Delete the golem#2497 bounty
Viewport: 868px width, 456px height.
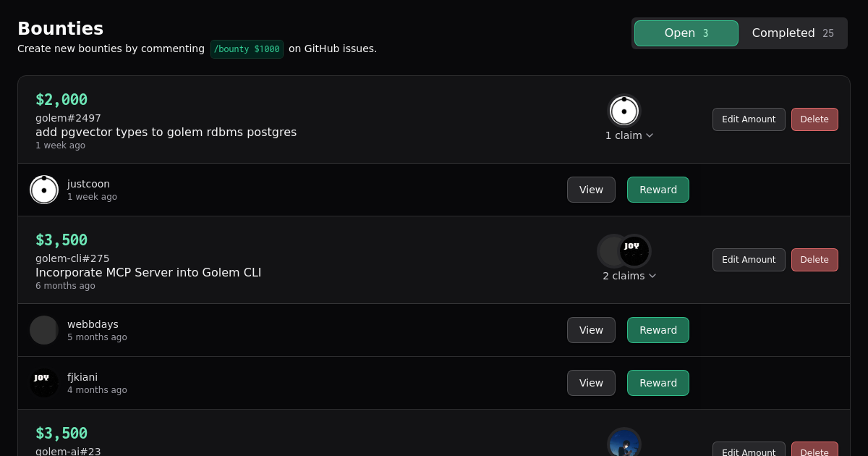[814, 119]
